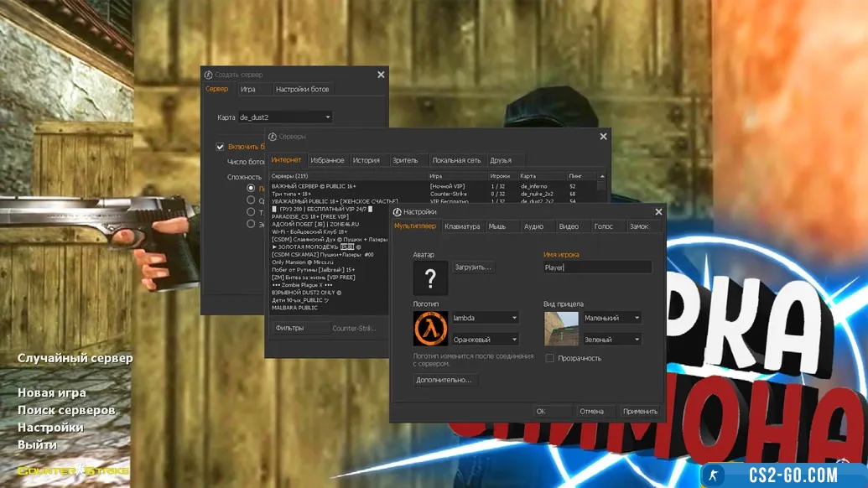This screenshot has height=488, width=868.
Task: Open the Оранжевый logo color dropdown
Action: pos(485,340)
